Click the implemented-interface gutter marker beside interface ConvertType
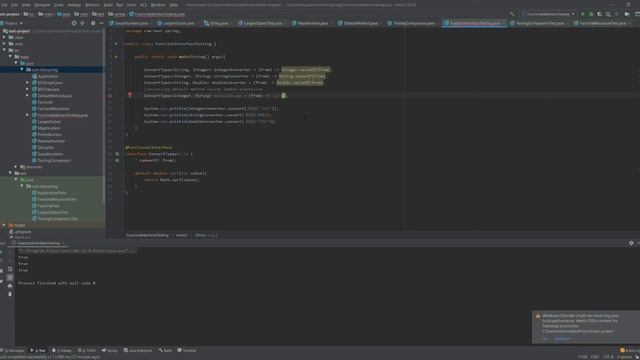Screen dimensions: 640x360 117,154
